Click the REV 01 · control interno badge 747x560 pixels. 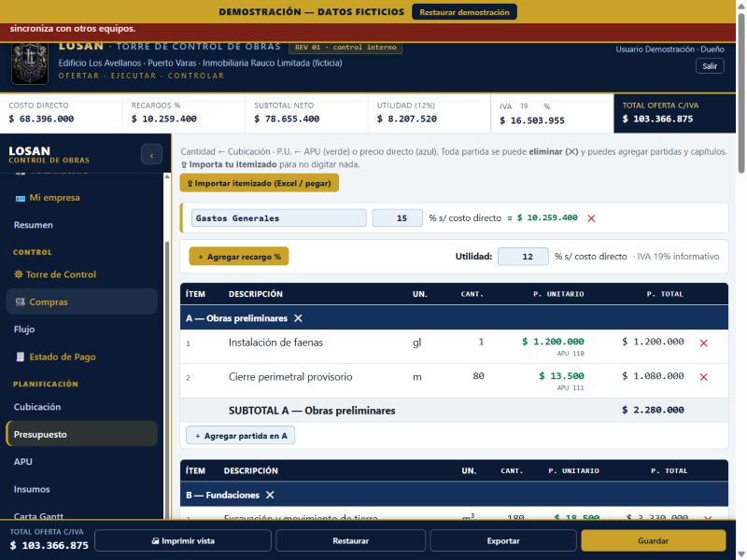pyautogui.click(x=345, y=48)
